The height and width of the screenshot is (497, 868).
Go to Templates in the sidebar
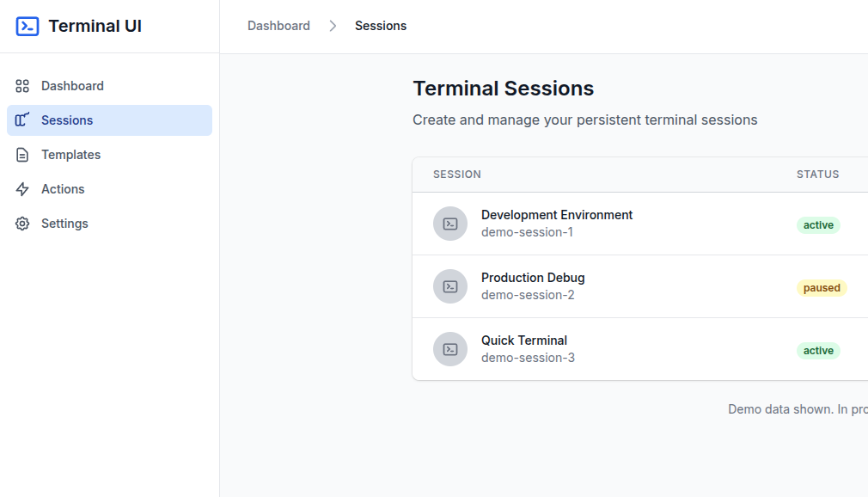(110, 155)
